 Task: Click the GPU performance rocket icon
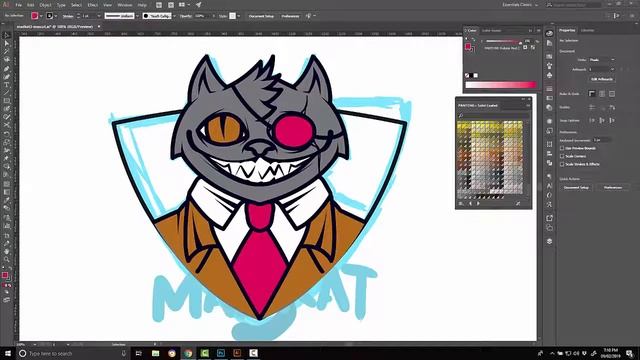(198, 5)
